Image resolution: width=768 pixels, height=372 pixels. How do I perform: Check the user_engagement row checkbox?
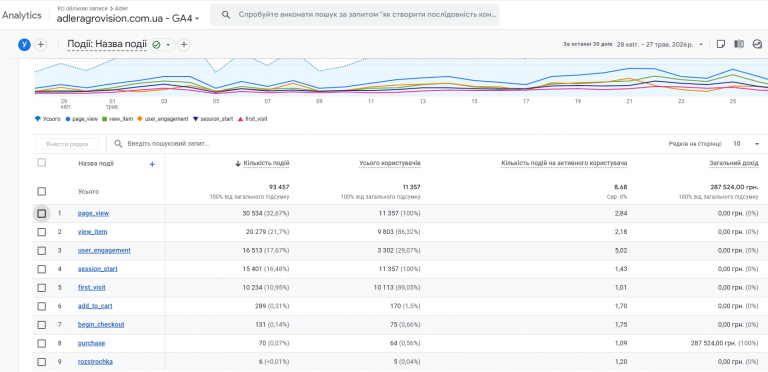pyautogui.click(x=42, y=251)
